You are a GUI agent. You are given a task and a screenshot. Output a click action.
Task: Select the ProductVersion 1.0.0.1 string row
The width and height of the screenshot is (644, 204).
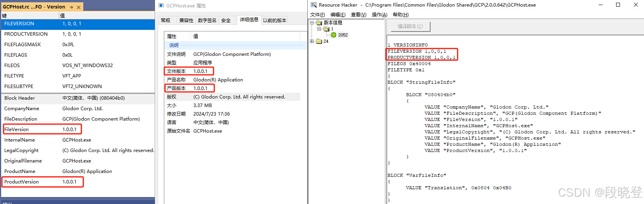[77, 182]
